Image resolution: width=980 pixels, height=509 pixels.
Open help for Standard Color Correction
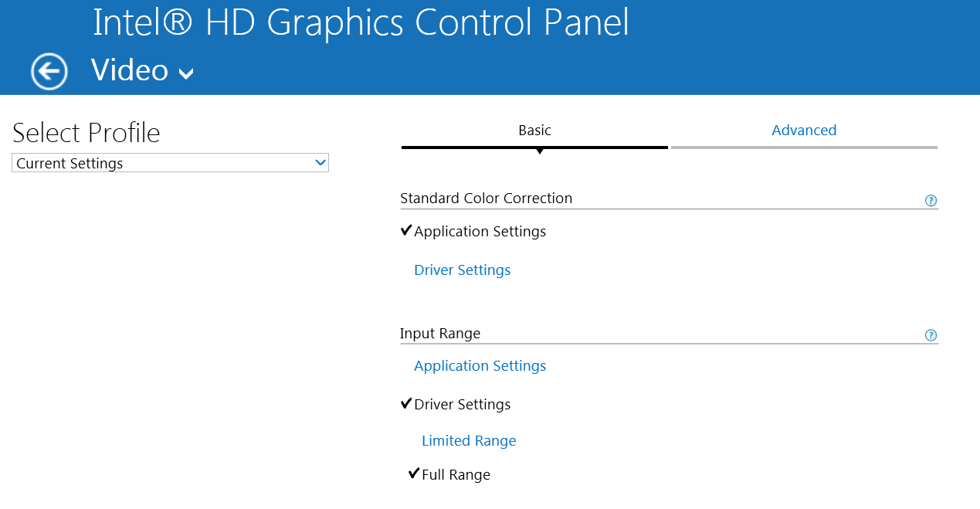(x=931, y=201)
